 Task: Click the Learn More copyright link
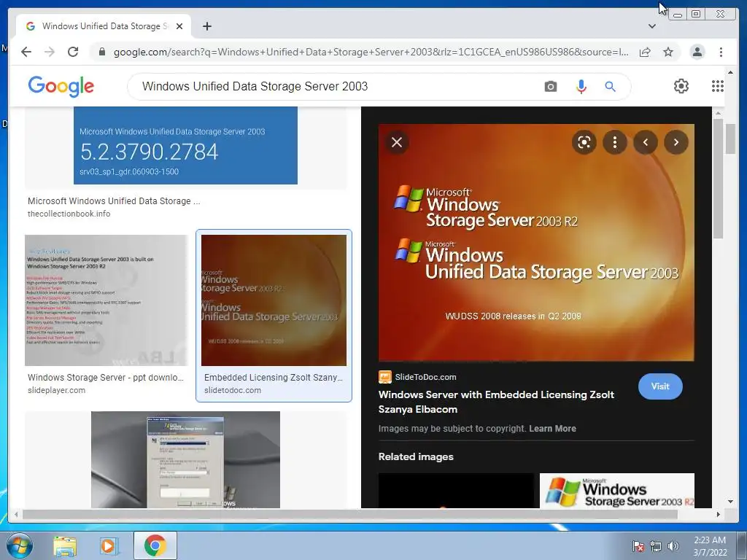coord(552,429)
